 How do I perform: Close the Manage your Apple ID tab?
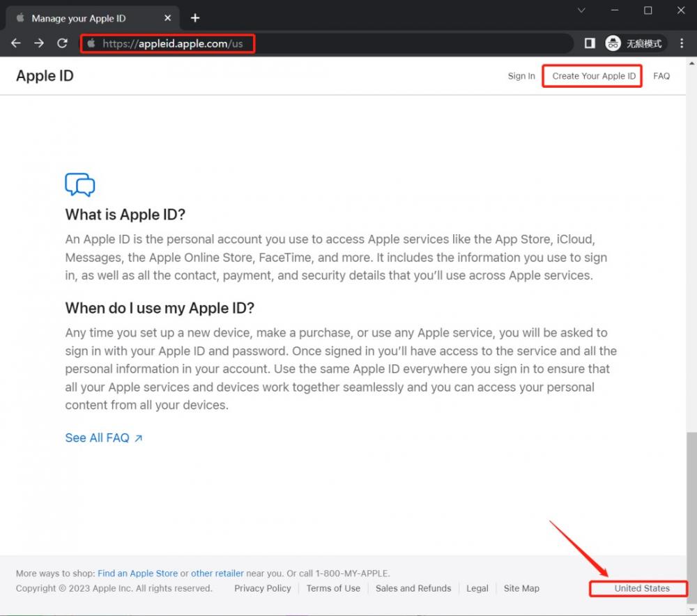pyautogui.click(x=167, y=18)
